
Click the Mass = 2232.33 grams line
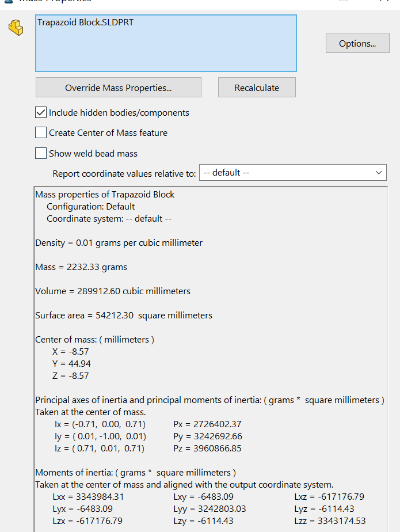tap(81, 267)
